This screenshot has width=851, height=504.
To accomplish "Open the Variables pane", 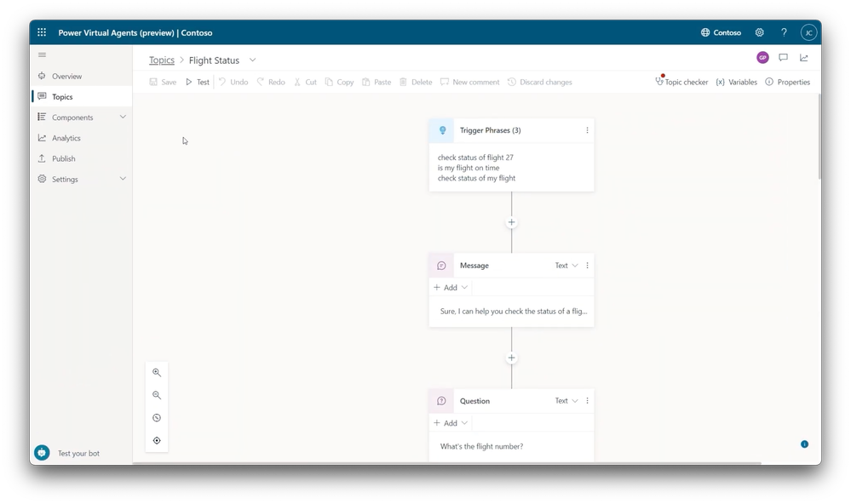I will (737, 82).
